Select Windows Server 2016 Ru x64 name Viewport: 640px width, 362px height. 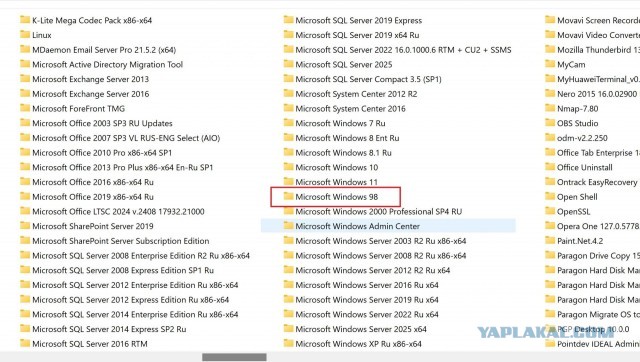click(x=367, y=285)
